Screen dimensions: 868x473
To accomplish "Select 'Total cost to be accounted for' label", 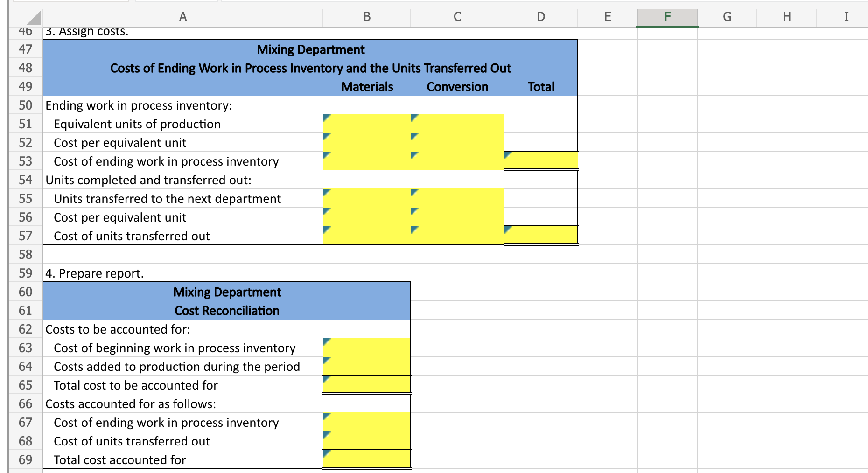I will pyautogui.click(x=136, y=385).
